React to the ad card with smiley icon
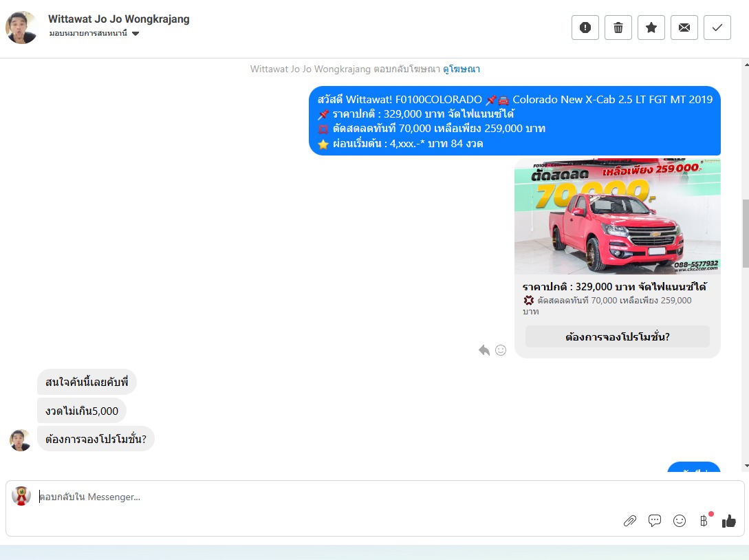 point(501,350)
